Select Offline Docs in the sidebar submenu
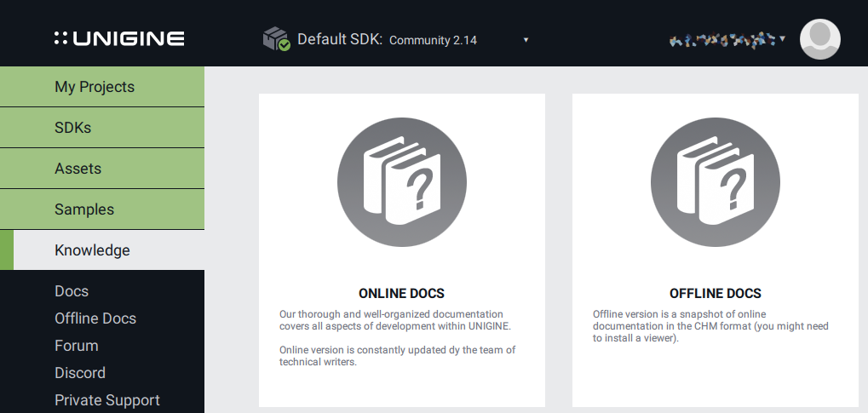 point(95,318)
